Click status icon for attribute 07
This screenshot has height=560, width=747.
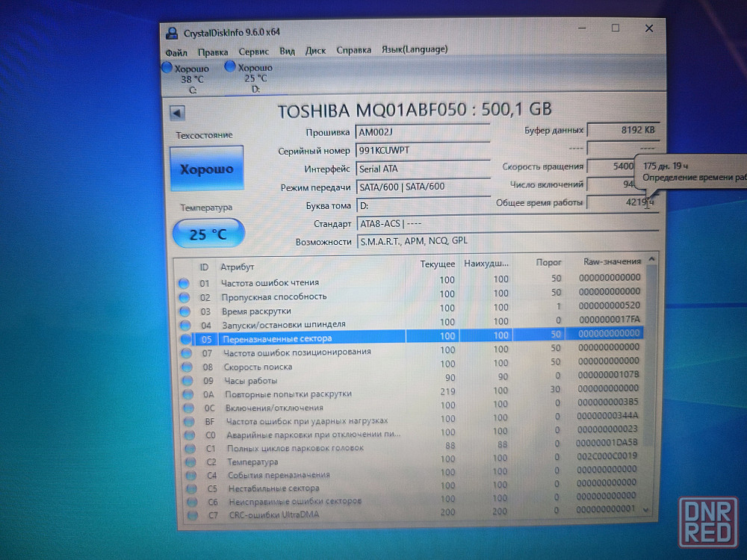click(x=186, y=353)
